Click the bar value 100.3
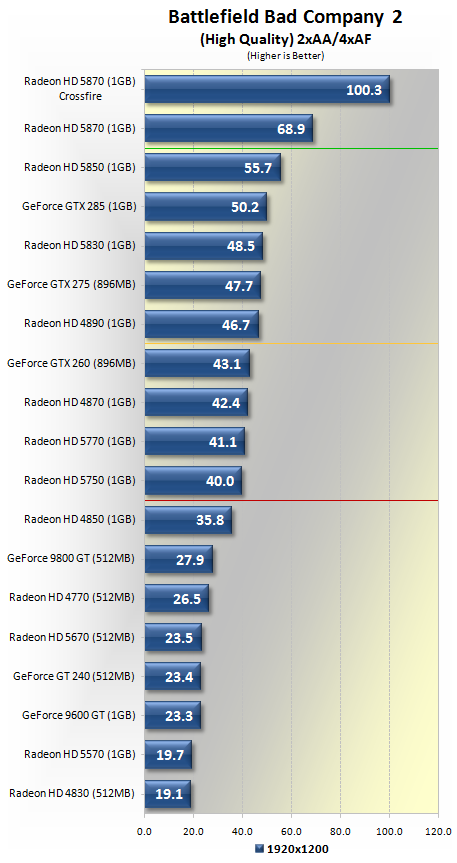The width and height of the screenshot is (457, 863). pos(364,90)
